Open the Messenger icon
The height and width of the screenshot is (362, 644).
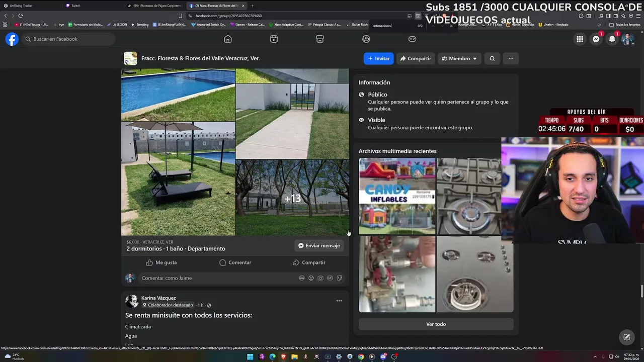596,39
